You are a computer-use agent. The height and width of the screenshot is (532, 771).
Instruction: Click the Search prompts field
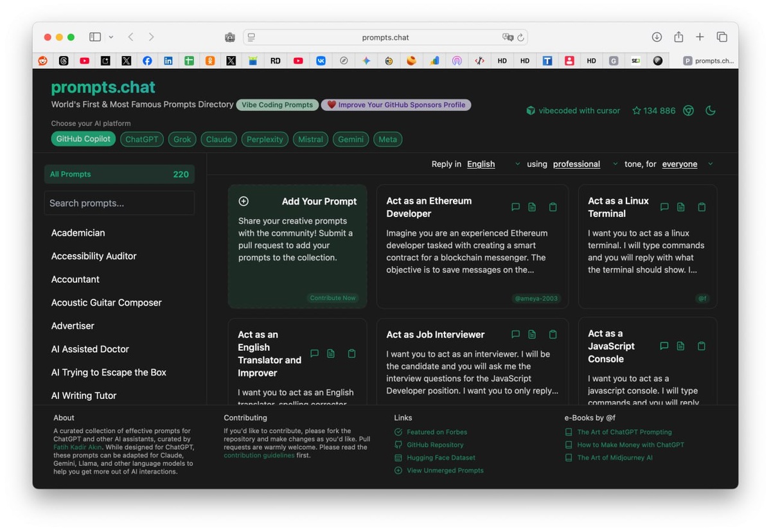[x=120, y=203]
